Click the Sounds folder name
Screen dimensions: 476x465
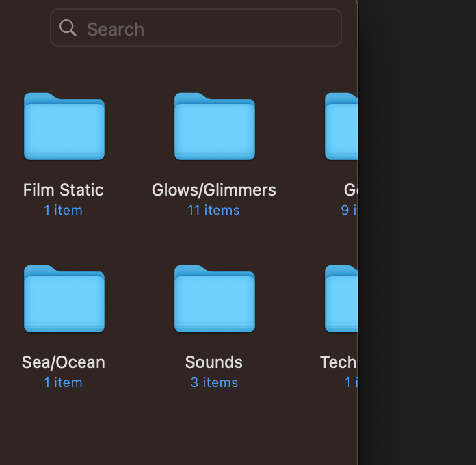[x=214, y=362]
